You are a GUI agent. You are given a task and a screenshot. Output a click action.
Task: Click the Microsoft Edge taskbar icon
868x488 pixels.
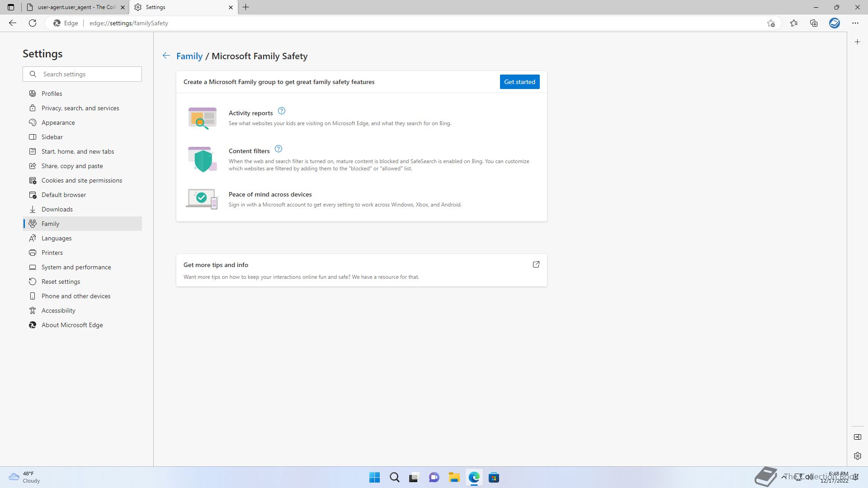click(x=474, y=478)
